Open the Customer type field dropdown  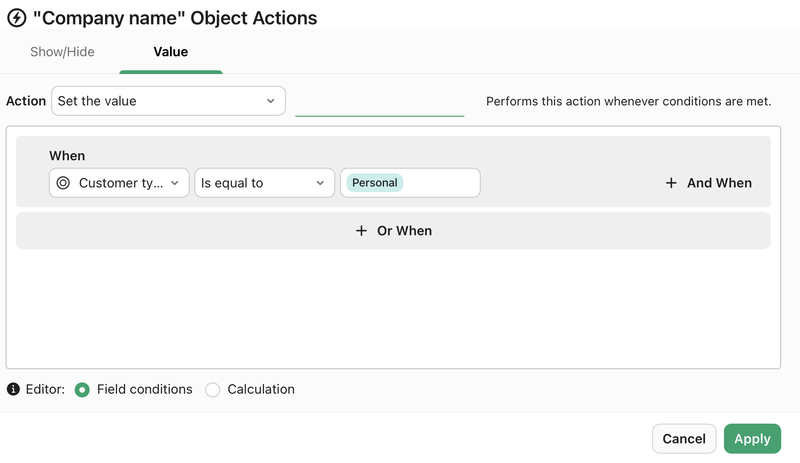(x=119, y=183)
